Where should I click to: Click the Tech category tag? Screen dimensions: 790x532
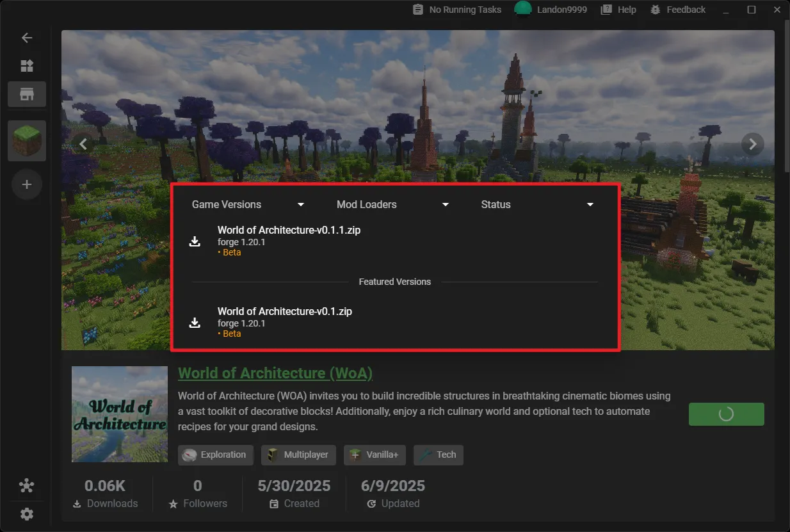[x=439, y=455]
